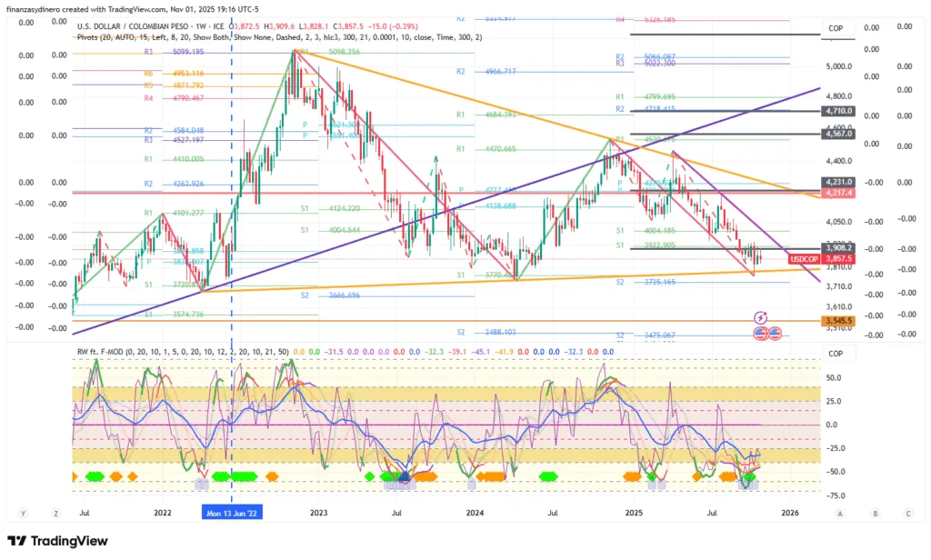Click the C circle at bottom right
931x560 pixels.
click(906, 513)
